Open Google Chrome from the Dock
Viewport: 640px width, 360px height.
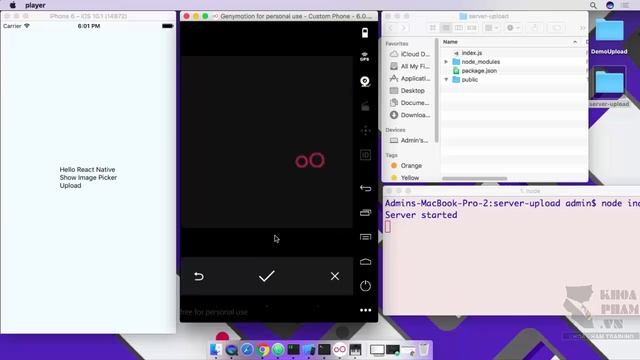coord(262,350)
